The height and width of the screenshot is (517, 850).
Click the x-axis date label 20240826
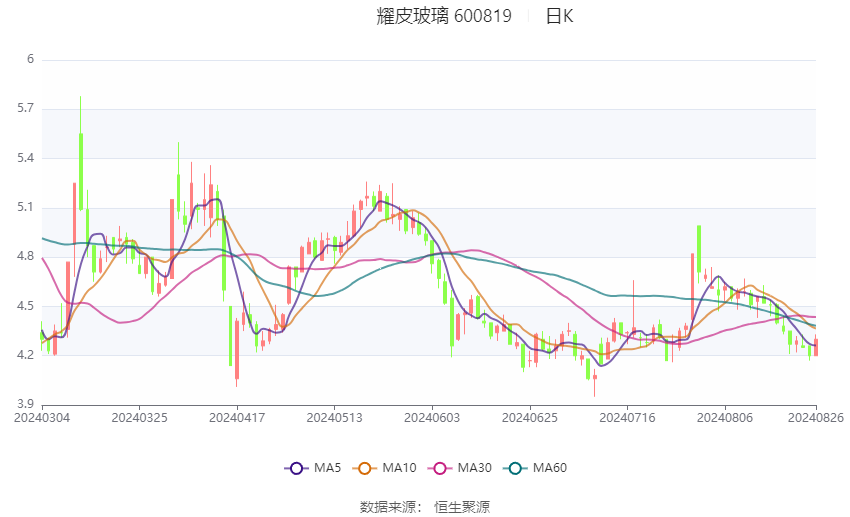pos(816,418)
